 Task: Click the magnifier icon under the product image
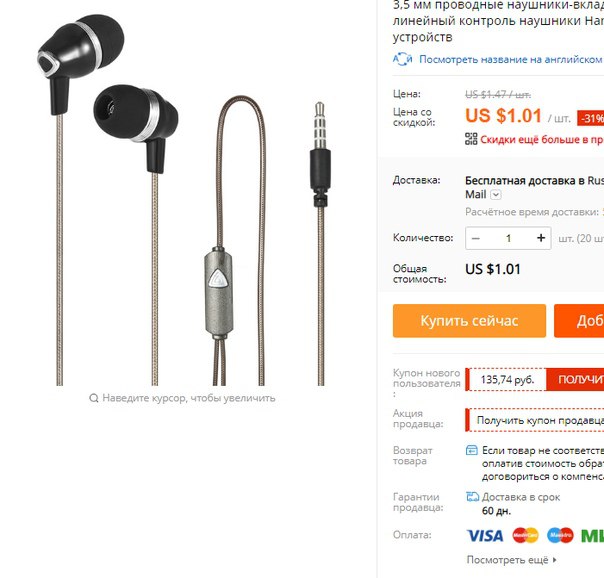94,398
